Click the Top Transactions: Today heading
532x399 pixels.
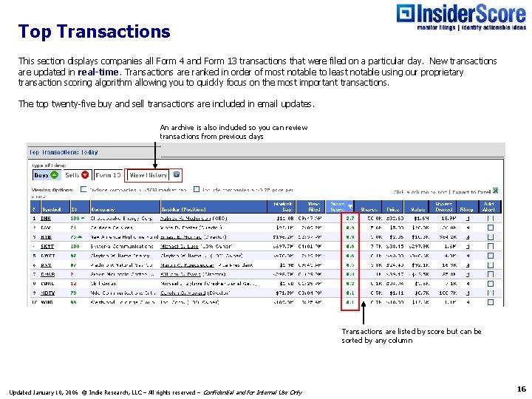64,152
